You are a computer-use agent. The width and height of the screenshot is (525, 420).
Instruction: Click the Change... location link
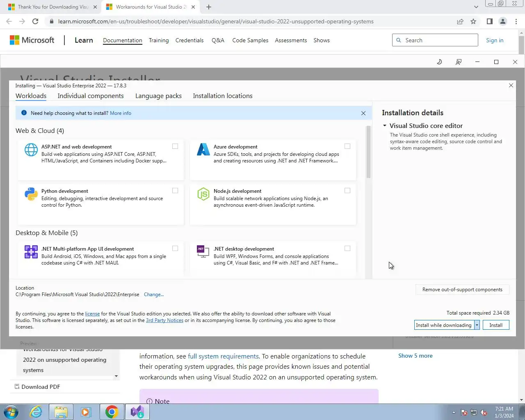point(154,294)
